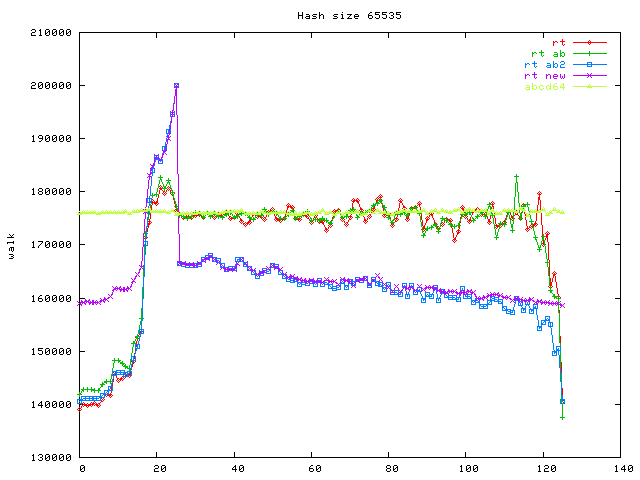Screen dimensions: 640x480
Task: Click the red line sample beside 'rt'
Action: click(590, 42)
